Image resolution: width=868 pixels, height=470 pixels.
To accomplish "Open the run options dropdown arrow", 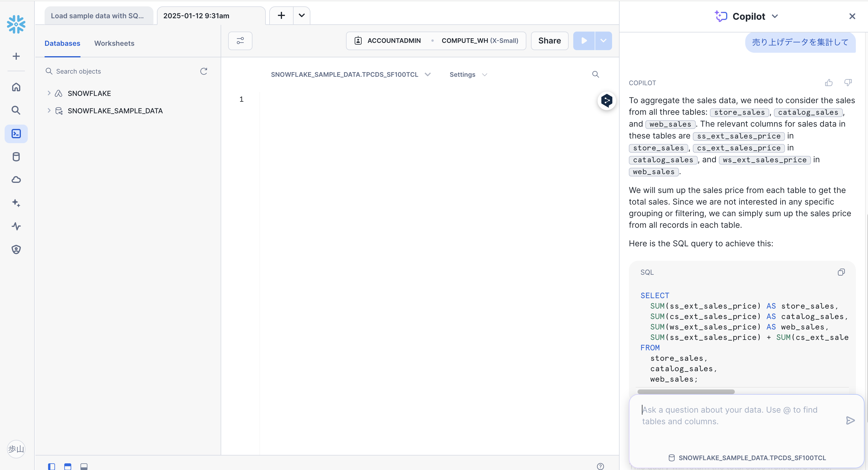I will tap(603, 41).
